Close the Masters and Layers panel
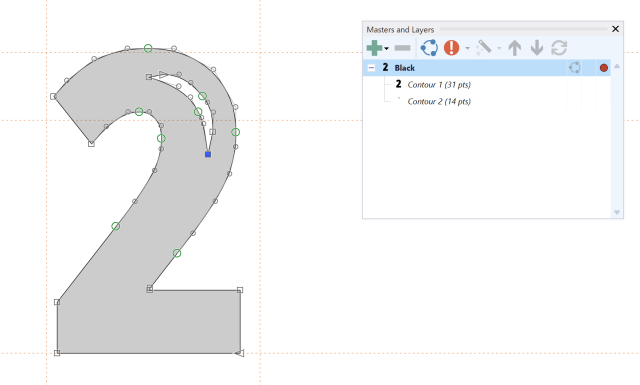640x385 pixels. click(x=616, y=29)
